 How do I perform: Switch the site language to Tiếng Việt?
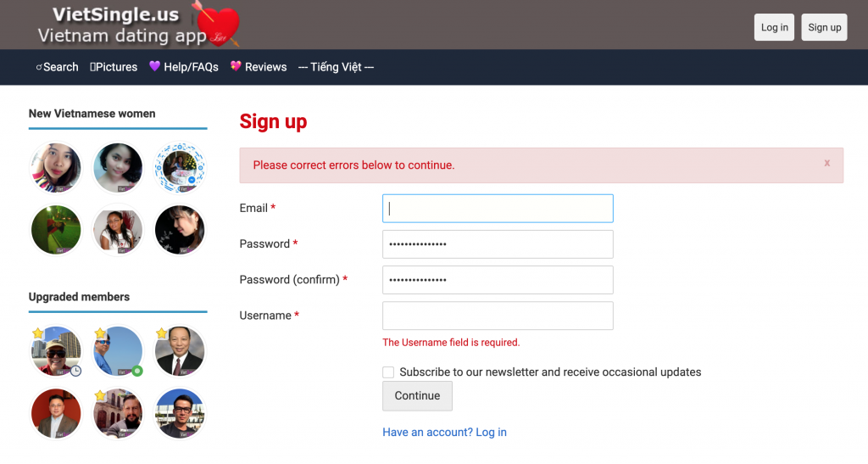[336, 67]
